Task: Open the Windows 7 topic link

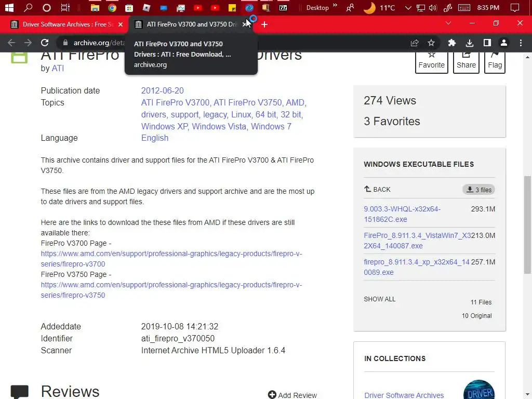Action: (271, 126)
